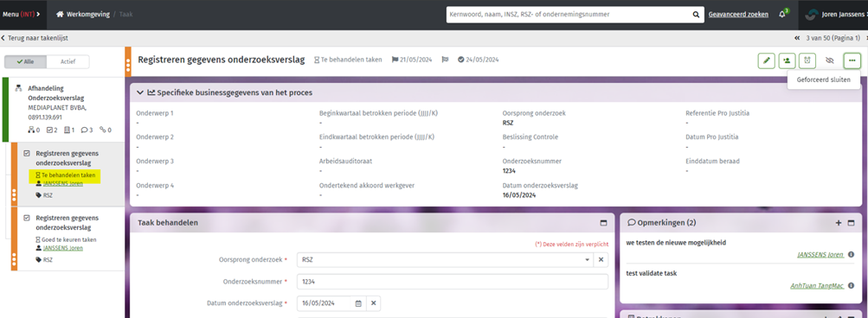Toggle the crossed-out eye visibility icon
Viewport: 868px width, 318px height.
829,60
